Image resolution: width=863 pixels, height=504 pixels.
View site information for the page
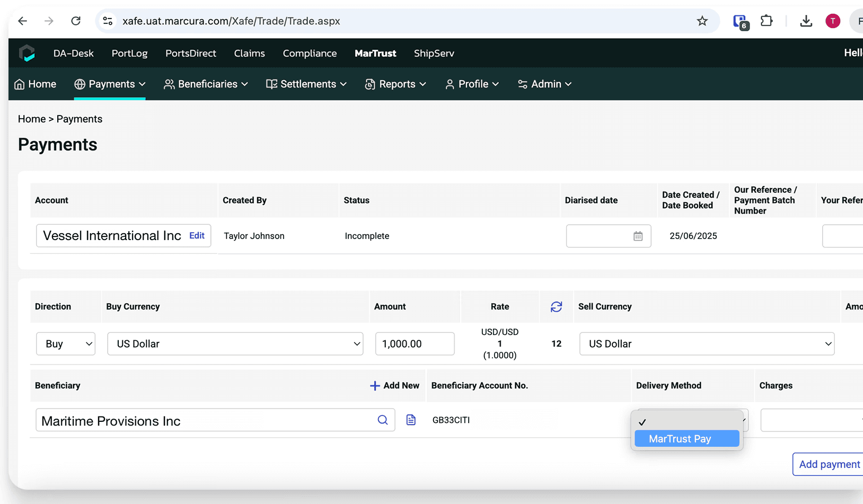coord(108,21)
